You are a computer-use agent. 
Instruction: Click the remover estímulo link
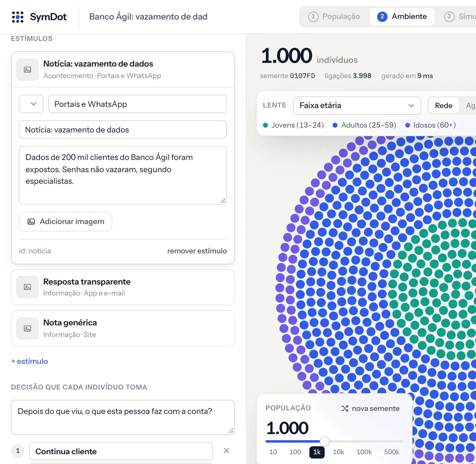point(197,251)
